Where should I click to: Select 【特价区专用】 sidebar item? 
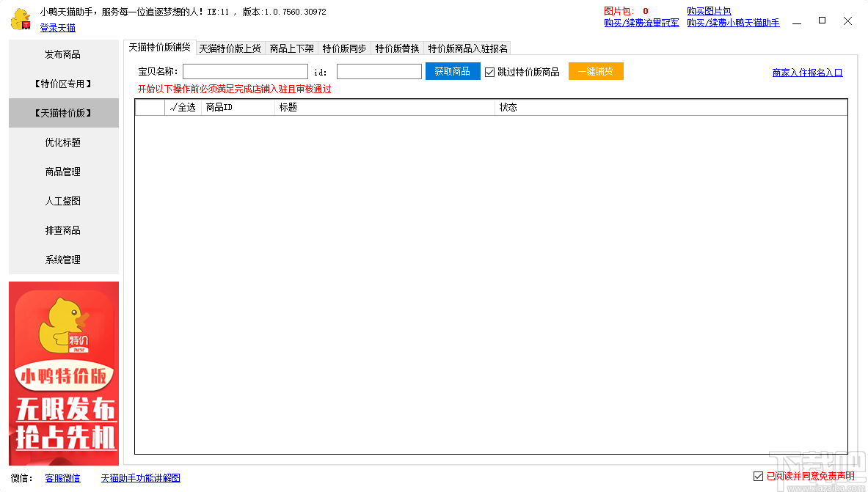pyautogui.click(x=63, y=84)
